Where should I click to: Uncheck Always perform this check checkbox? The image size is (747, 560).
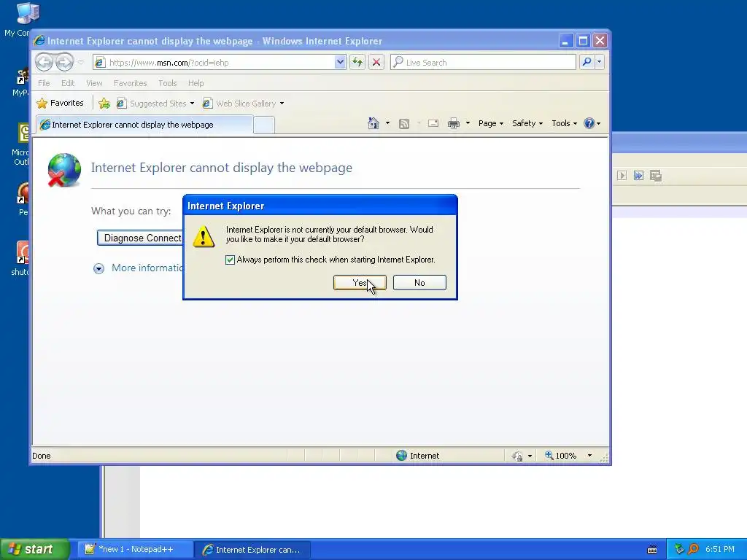(230, 260)
